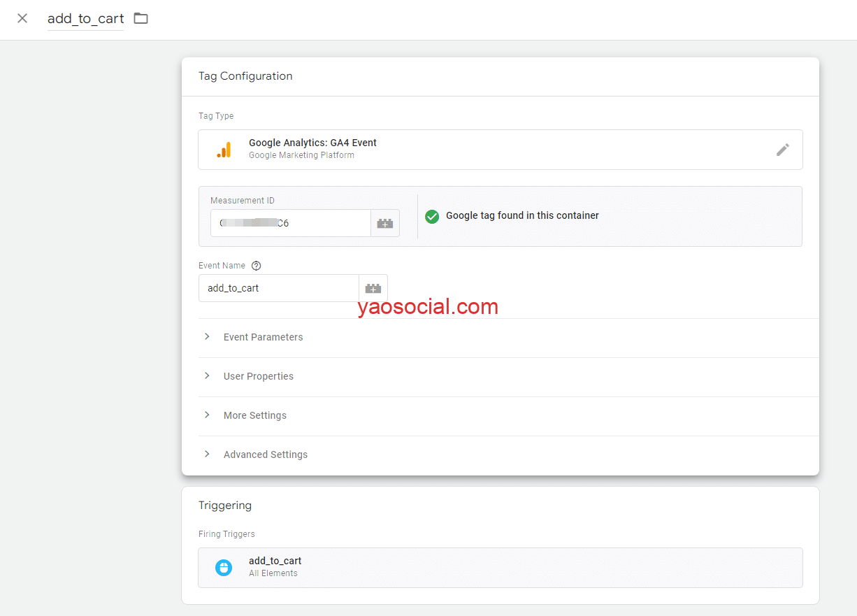Image resolution: width=857 pixels, height=616 pixels.
Task: Click the blue mouse trigger icon
Action: coord(224,567)
